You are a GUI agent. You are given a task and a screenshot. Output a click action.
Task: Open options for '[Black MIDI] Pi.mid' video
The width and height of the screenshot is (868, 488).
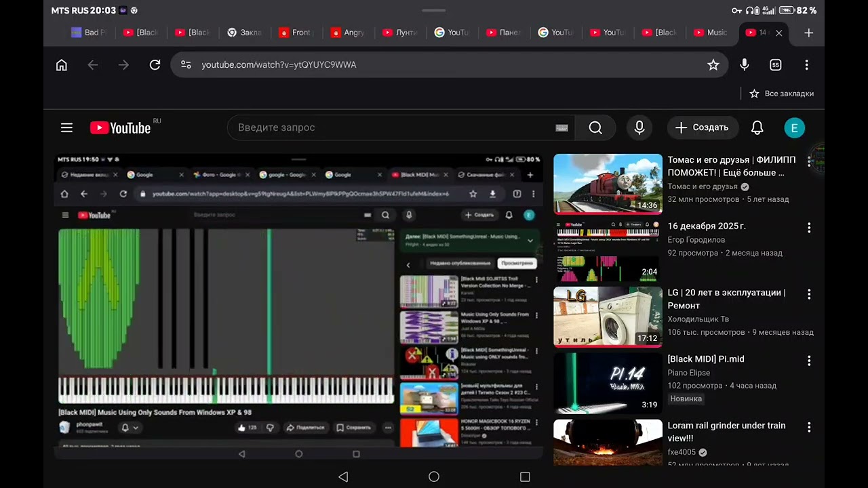pos(809,361)
